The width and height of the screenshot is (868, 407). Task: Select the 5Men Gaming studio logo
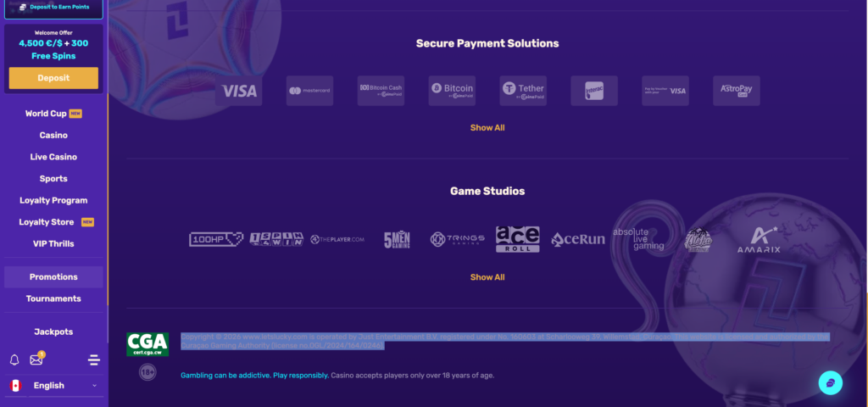click(397, 240)
